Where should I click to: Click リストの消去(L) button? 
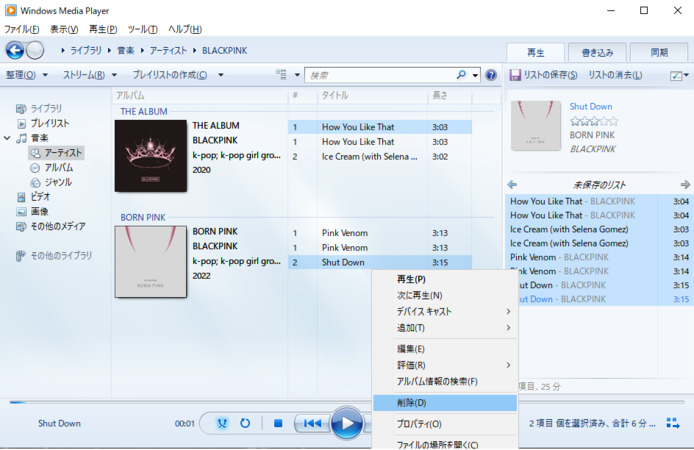click(615, 75)
